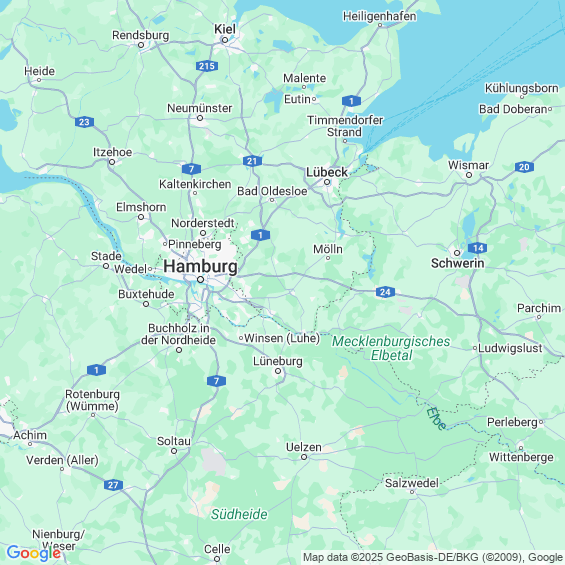Click the Schwerin city label
Screen dimensions: 565x565
(x=458, y=263)
